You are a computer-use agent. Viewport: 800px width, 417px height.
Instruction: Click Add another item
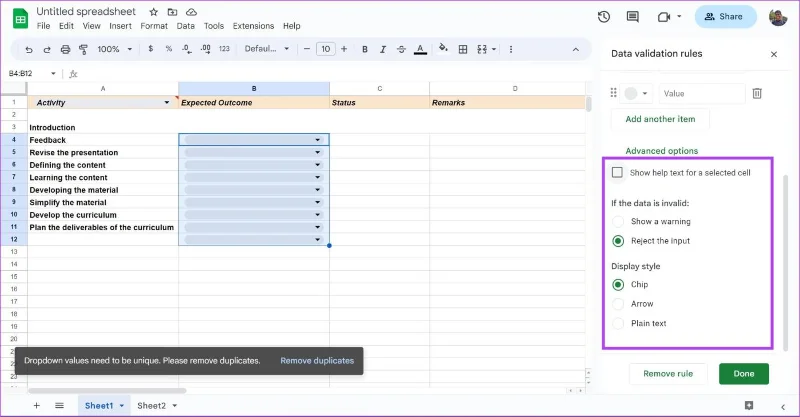point(660,119)
